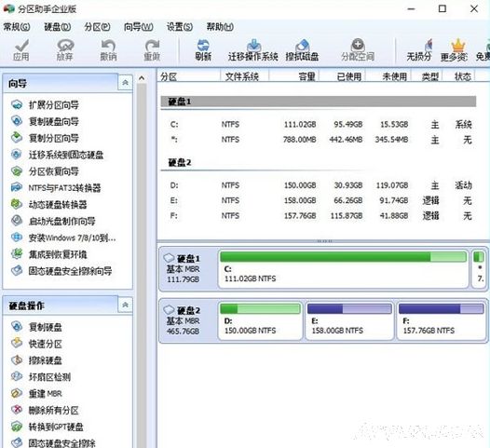Choose 重建 MBR disk operation
490x448 pixels.
[45, 394]
